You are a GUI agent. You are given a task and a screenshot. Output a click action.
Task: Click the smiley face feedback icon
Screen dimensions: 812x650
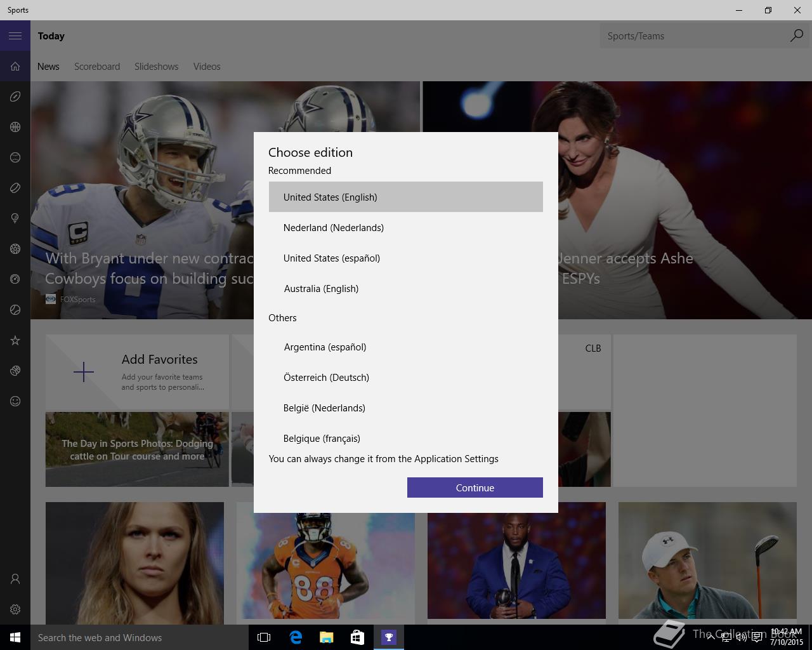click(15, 401)
